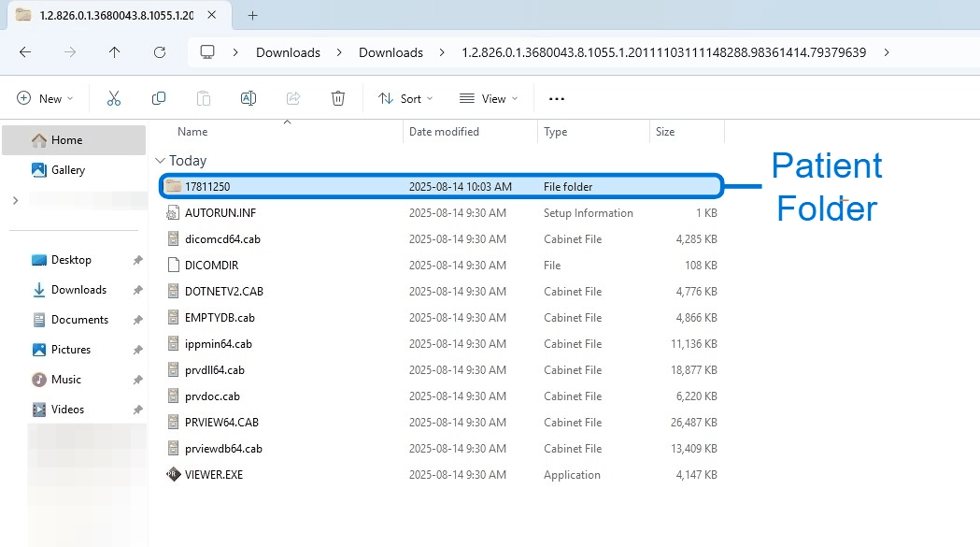Unpin Documents using its pin icon
This screenshot has height=547, width=980.
pos(137,320)
